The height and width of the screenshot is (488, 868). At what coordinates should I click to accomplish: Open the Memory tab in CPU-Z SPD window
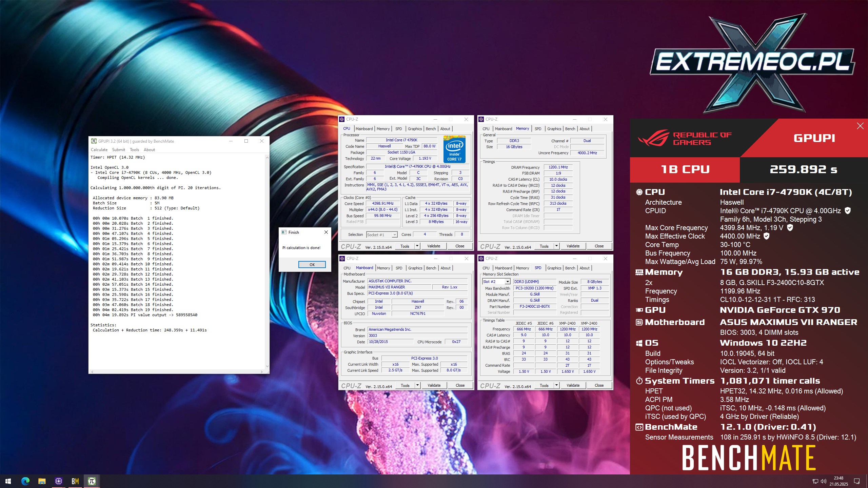click(522, 268)
